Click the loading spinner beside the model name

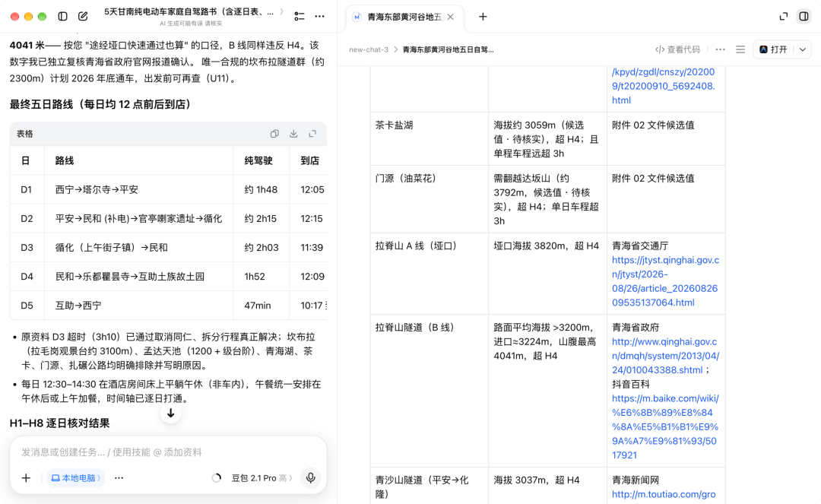(216, 478)
